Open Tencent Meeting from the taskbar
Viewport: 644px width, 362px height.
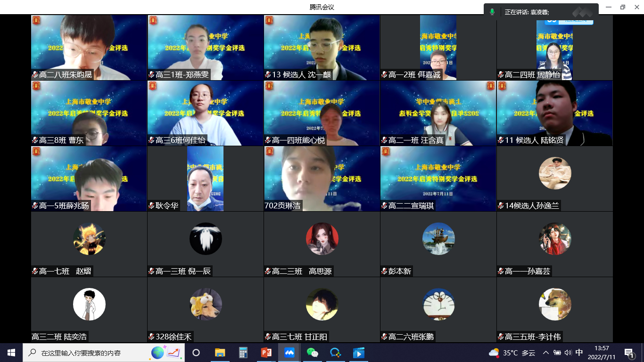(289, 353)
